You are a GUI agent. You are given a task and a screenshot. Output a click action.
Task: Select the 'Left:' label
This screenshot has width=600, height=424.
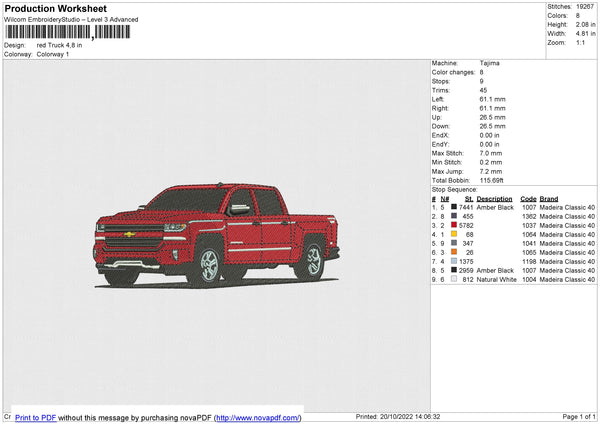click(438, 99)
